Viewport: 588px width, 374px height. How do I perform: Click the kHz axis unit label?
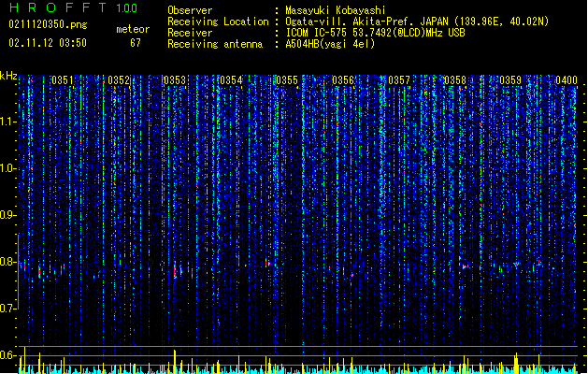pyautogui.click(x=8, y=76)
